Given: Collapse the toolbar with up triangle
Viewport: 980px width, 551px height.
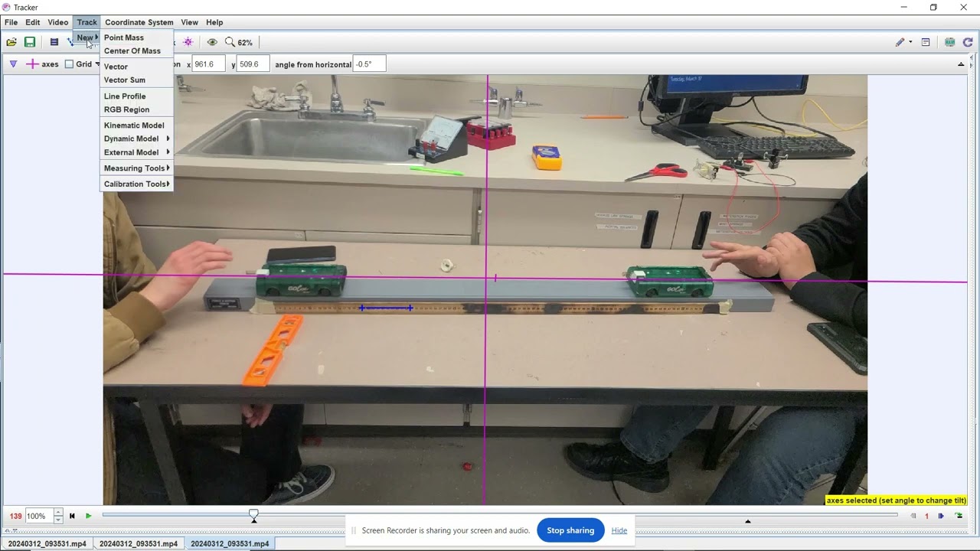Looking at the screenshot, I should point(961,64).
